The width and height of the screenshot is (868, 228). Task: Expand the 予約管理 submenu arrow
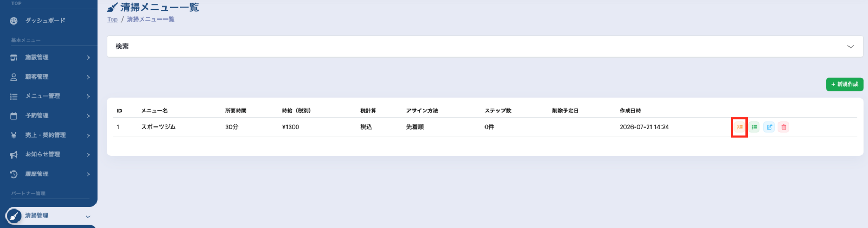coord(88,116)
